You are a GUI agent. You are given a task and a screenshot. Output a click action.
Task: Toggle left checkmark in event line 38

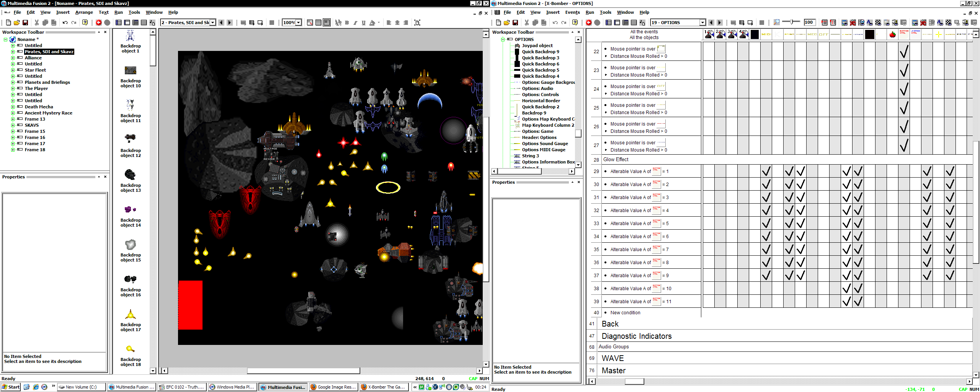click(847, 288)
